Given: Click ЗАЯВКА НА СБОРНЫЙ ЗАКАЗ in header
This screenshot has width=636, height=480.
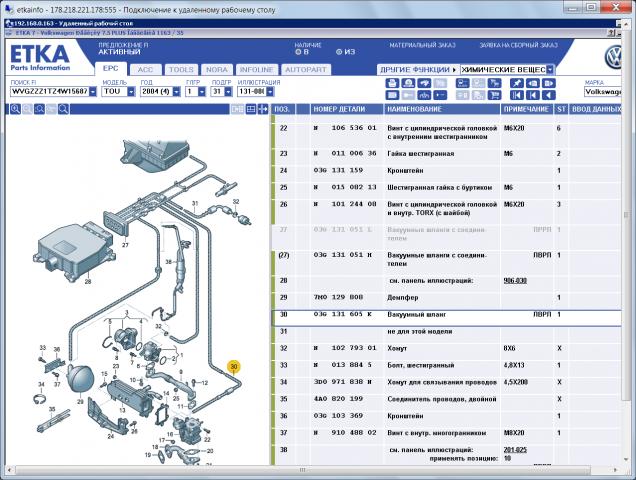Looking at the screenshot, I should (518, 45).
